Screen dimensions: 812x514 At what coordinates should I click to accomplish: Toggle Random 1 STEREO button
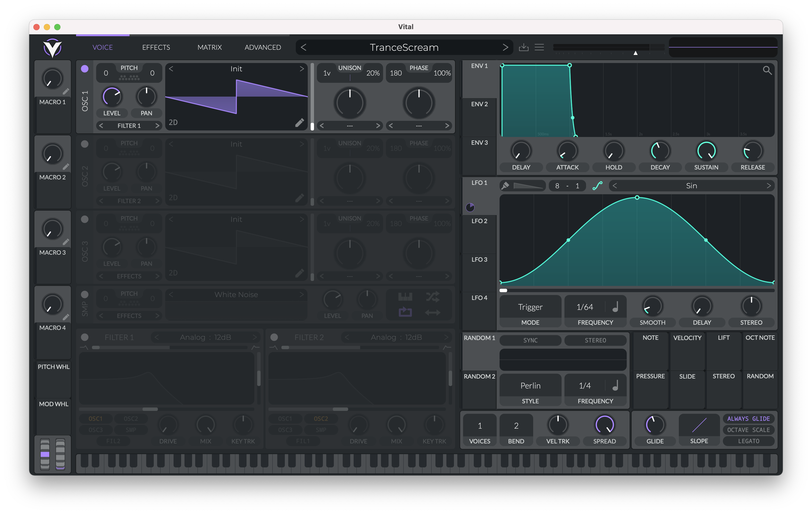tap(595, 340)
